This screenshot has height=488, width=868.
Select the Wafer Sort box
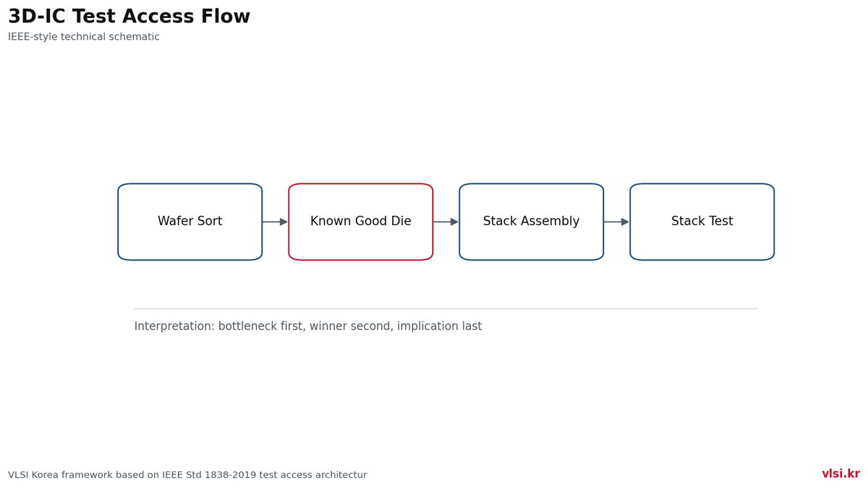point(190,222)
